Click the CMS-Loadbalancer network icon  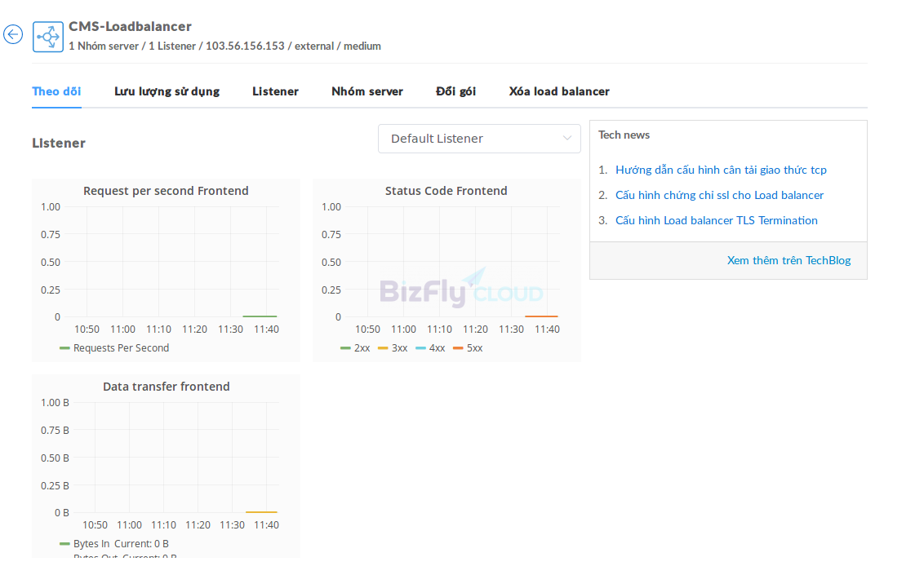[x=47, y=37]
